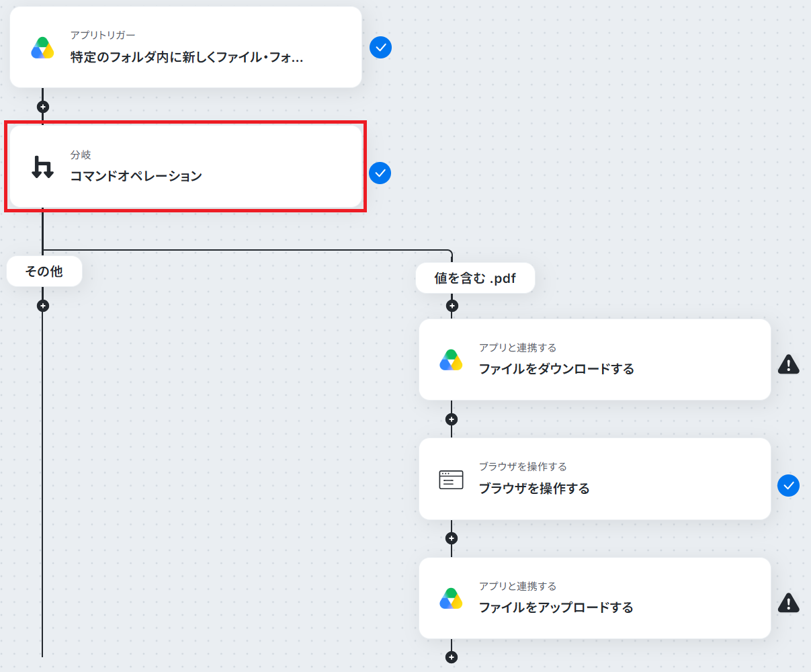Select the その他 branch label
The image size is (811, 672).
pyautogui.click(x=44, y=271)
